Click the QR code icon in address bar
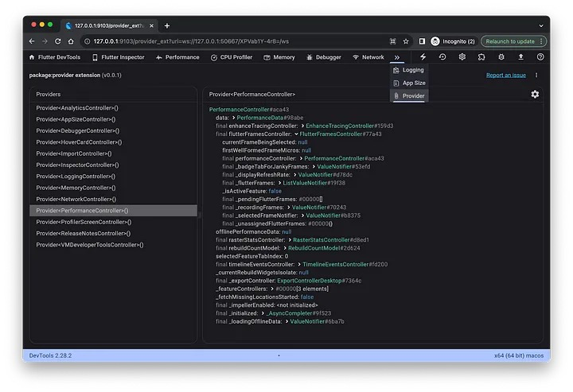Viewport: 573px width, 392px height. click(x=393, y=41)
